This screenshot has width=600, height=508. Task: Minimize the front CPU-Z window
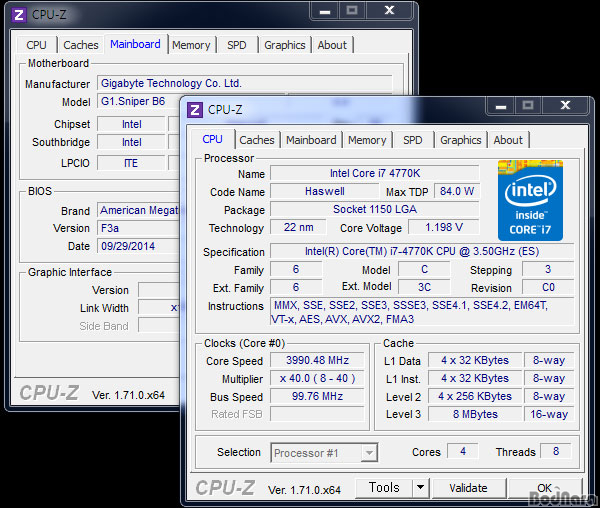pos(501,106)
